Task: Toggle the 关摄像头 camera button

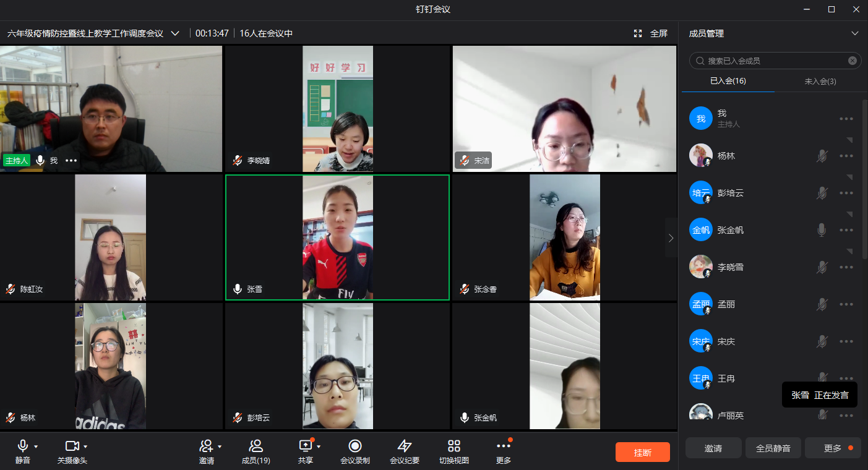Action: tap(72, 446)
